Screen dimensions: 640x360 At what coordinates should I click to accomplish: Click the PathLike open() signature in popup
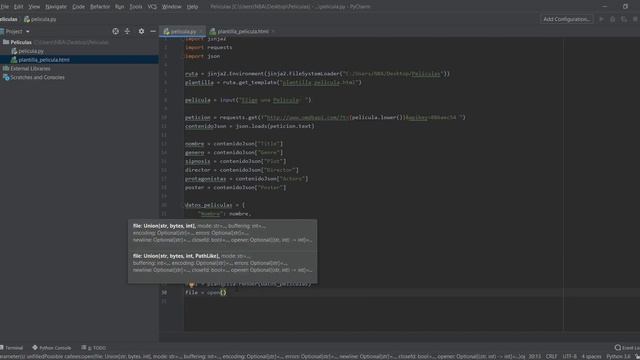coord(222,263)
